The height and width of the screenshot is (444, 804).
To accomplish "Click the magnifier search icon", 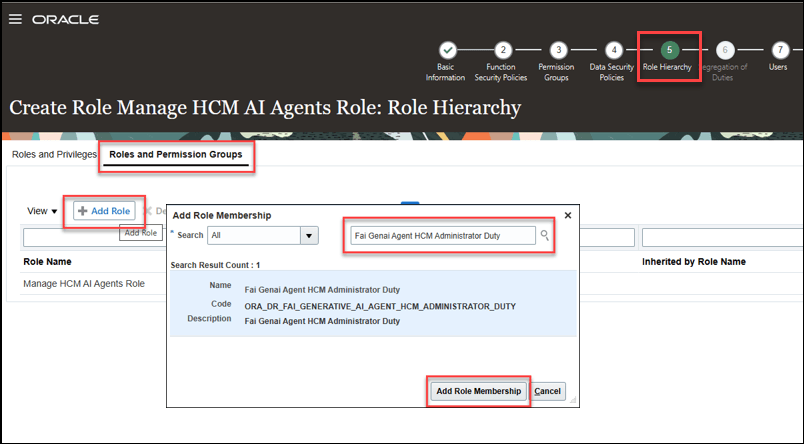I will click(x=545, y=235).
